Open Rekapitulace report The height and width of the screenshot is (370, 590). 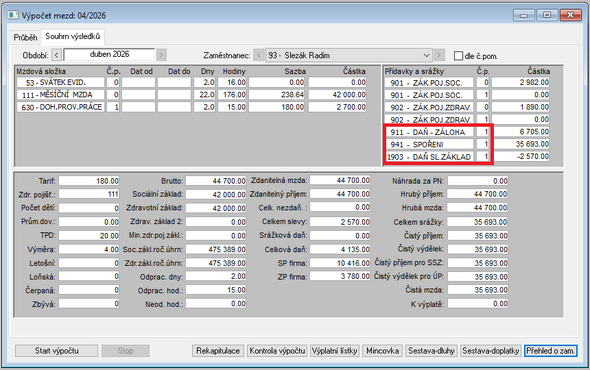(x=218, y=351)
